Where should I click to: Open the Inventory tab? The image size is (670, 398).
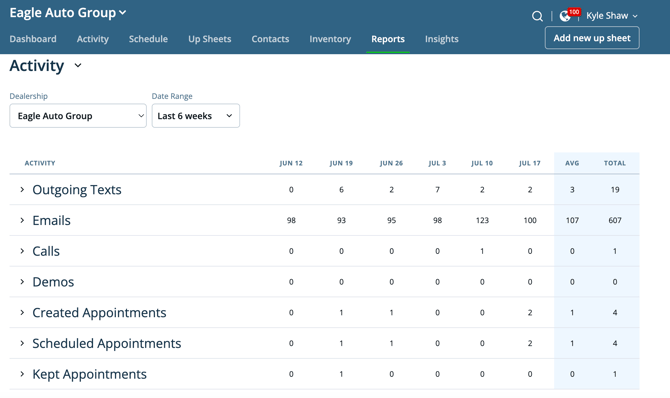pos(330,39)
